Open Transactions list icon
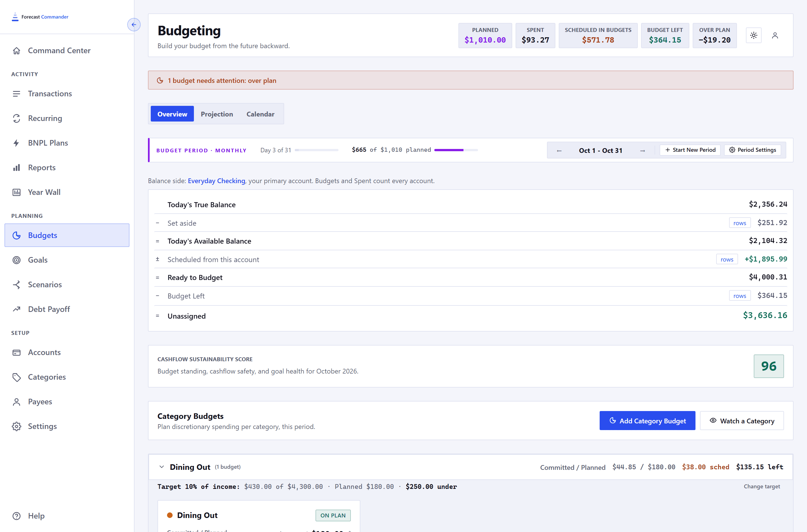 (x=16, y=94)
